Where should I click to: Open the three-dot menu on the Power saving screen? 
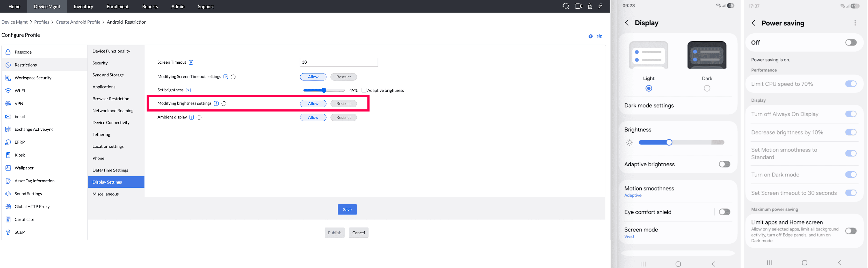(x=855, y=23)
